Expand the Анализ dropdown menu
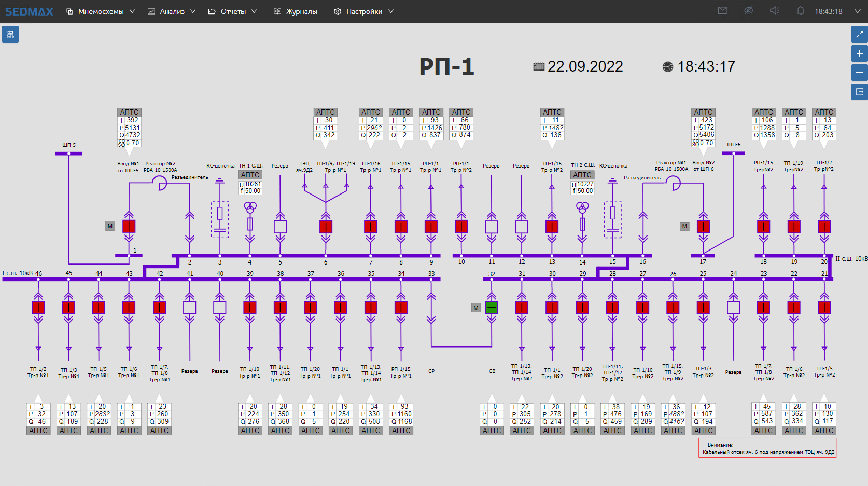 coord(172,11)
